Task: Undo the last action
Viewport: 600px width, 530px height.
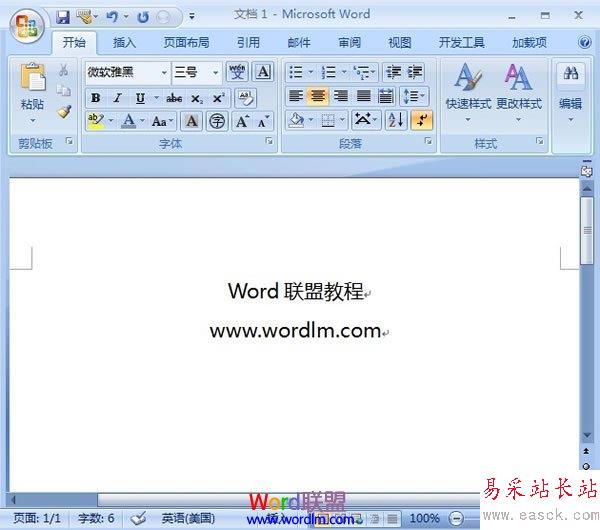Action: point(112,16)
